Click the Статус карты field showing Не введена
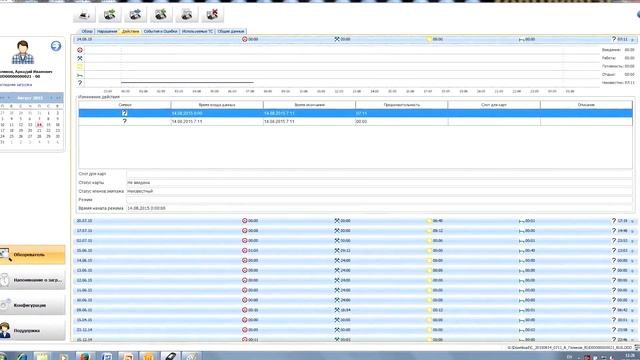Image resolution: width=640 pixels, height=360 pixels. (x=379, y=182)
